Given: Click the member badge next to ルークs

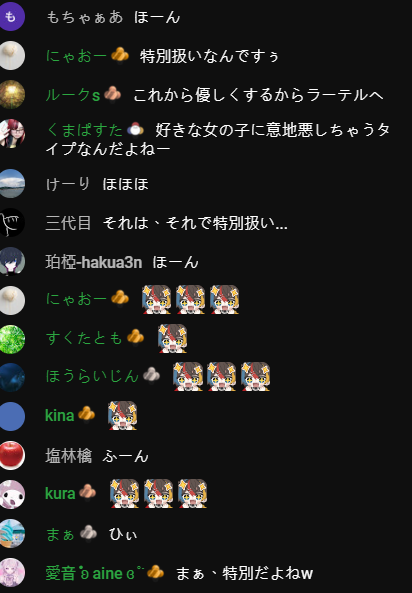Looking at the screenshot, I should point(112,93).
